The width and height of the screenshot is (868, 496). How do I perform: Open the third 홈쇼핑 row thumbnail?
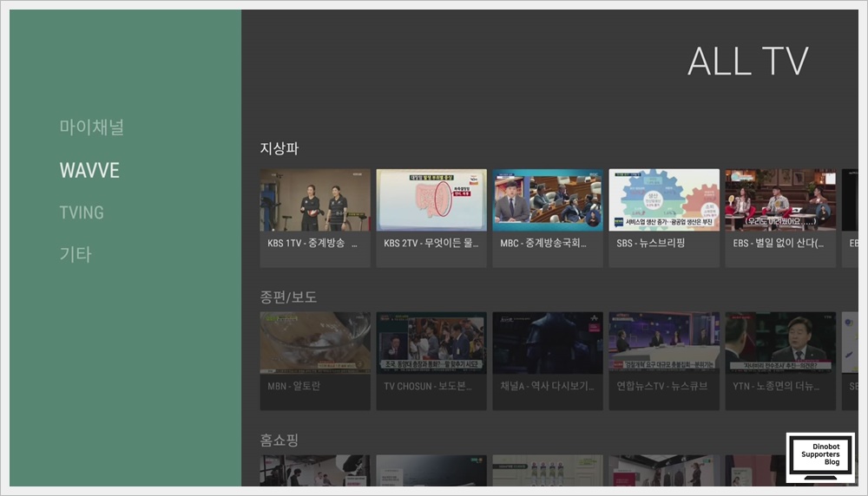(548, 471)
